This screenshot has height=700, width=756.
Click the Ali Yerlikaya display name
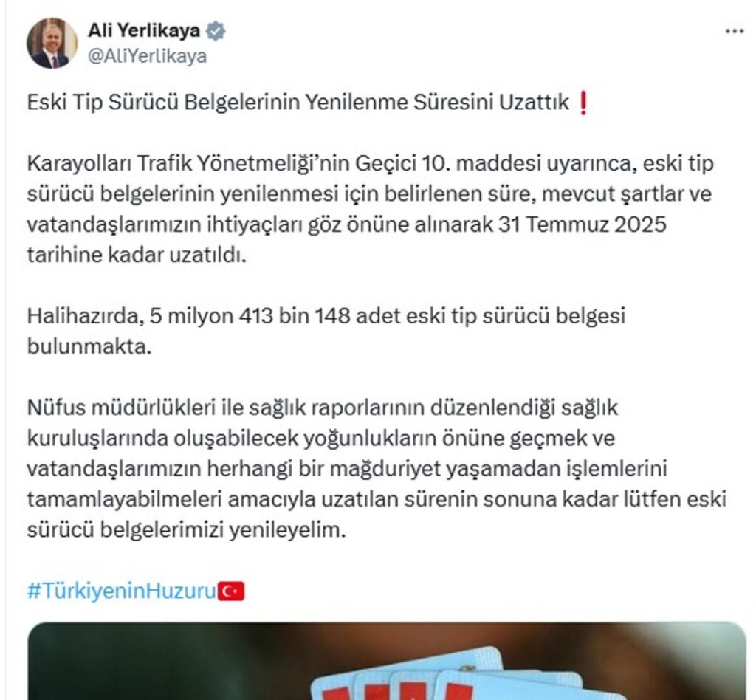(144, 30)
